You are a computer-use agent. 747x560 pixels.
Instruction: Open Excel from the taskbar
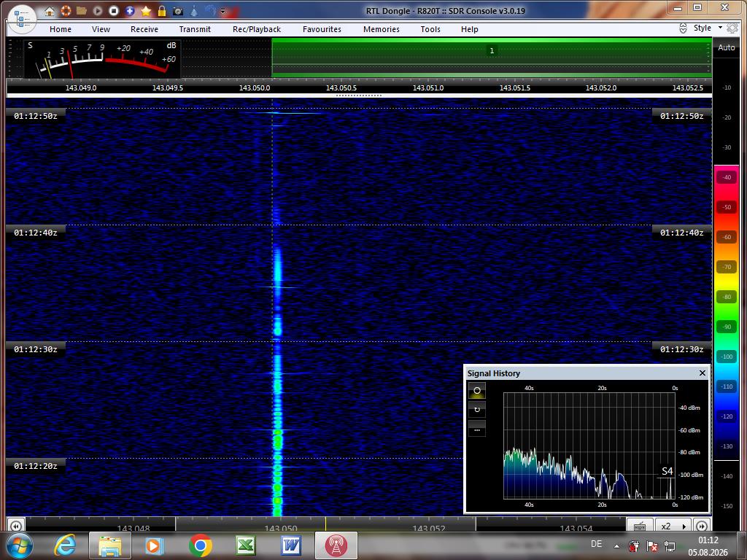click(246, 546)
